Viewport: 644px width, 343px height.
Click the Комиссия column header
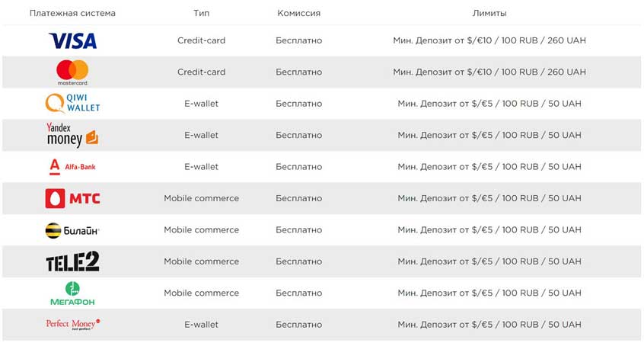(298, 14)
